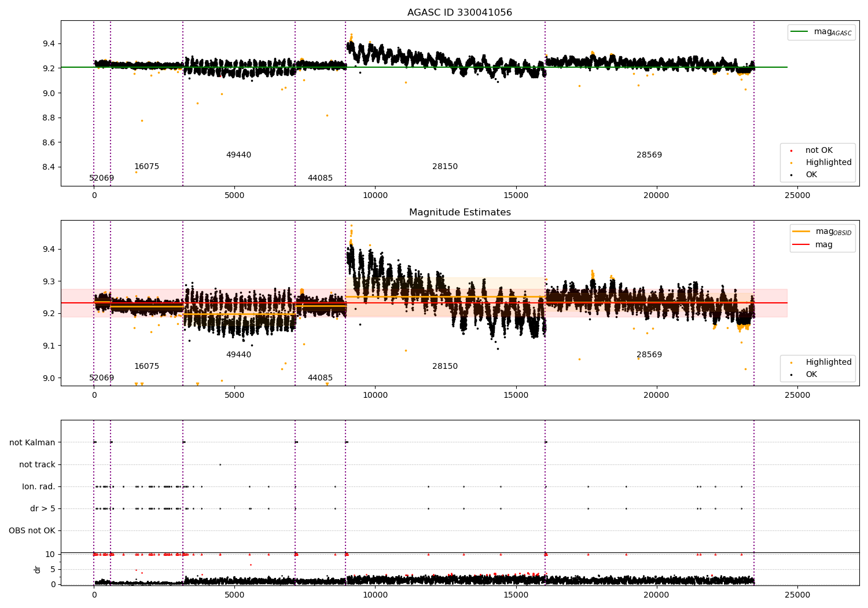868x608 pixels.
Task: Select the mag AGASC legend entry
Action: click(x=821, y=32)
